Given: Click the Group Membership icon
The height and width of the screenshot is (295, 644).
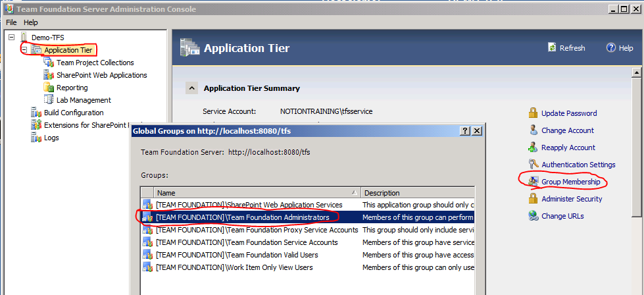Looking at the screenshot, I should [x=533, y=182].
